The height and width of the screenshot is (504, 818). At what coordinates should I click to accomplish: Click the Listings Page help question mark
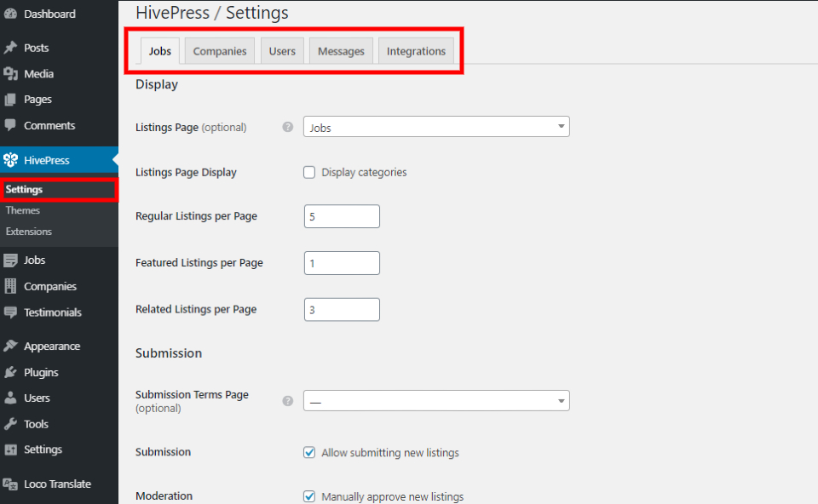pos(287,126)
